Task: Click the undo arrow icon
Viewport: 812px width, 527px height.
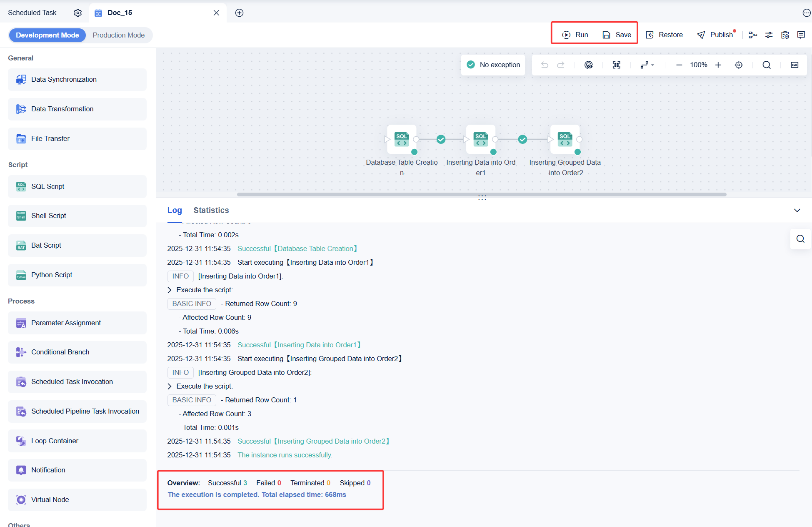Action: coord(545,65)
